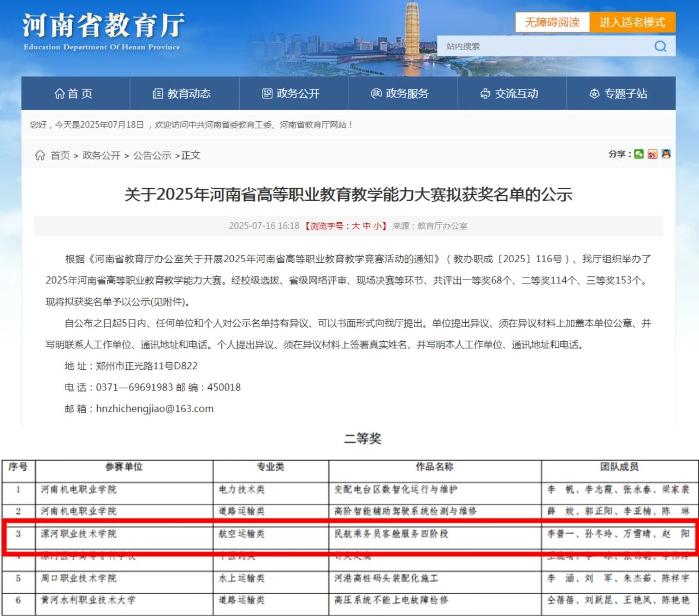Click the search magnifier icon
This screenshot has width=699, height=616.
(660, 46)
